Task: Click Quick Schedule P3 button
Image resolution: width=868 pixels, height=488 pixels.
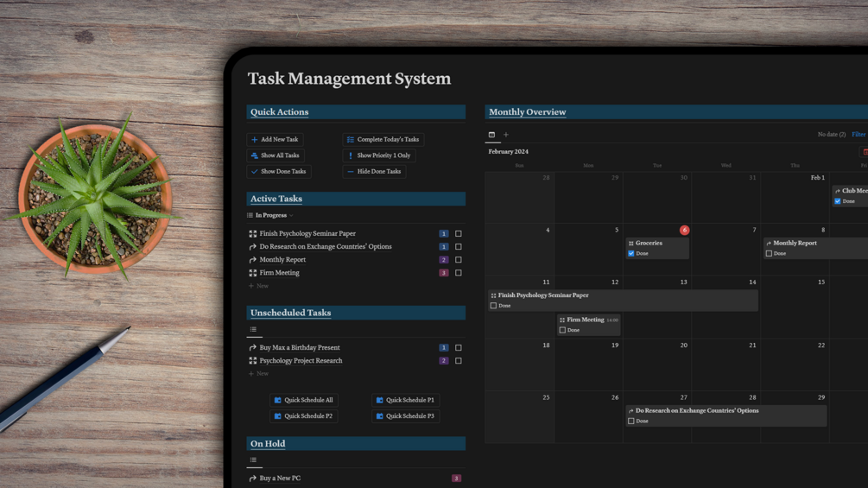Action: (406, 416)
